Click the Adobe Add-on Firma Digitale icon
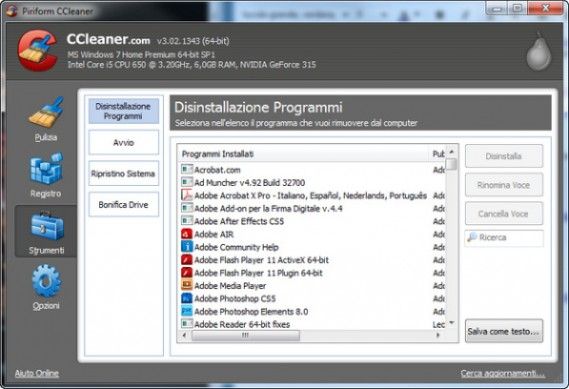 coord(187,208)
